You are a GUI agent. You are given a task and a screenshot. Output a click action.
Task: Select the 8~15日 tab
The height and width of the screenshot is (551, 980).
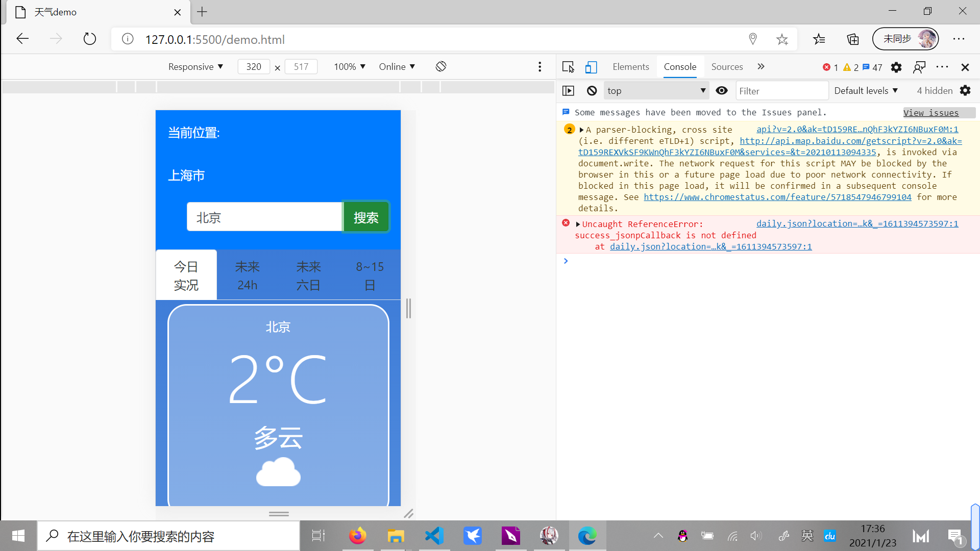(370, 275)
